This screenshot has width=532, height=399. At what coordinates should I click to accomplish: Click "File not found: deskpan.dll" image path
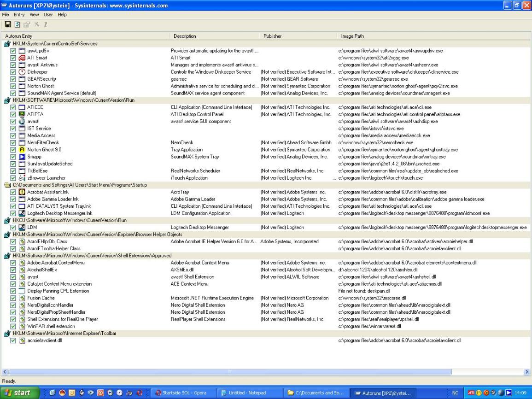click(364, 291)
